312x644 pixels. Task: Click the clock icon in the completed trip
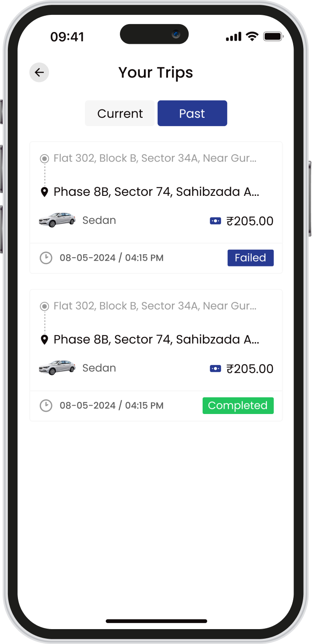coord(46,405)
